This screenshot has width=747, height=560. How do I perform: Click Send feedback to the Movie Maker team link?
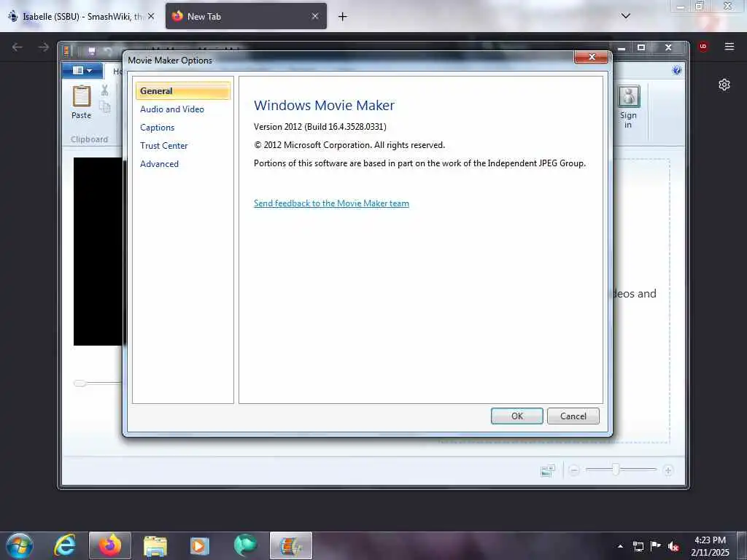[331, 203]
